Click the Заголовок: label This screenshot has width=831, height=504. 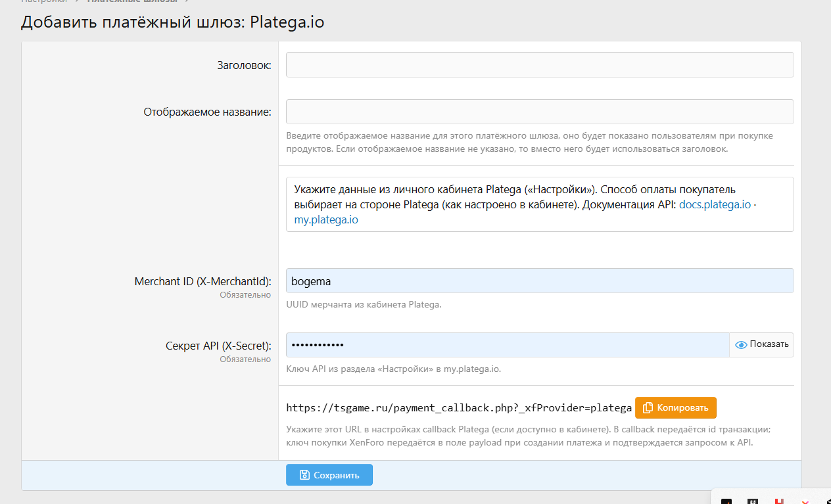point(244,65)
